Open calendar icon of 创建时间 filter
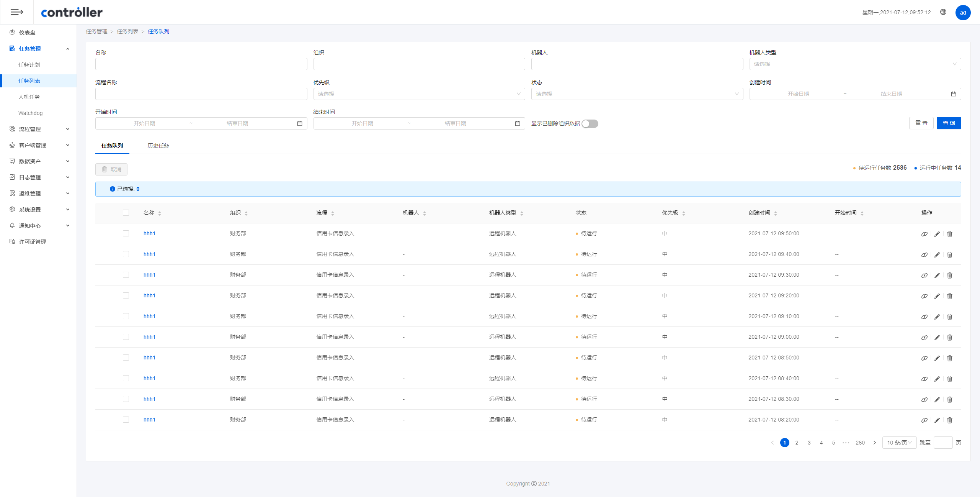 954,94
